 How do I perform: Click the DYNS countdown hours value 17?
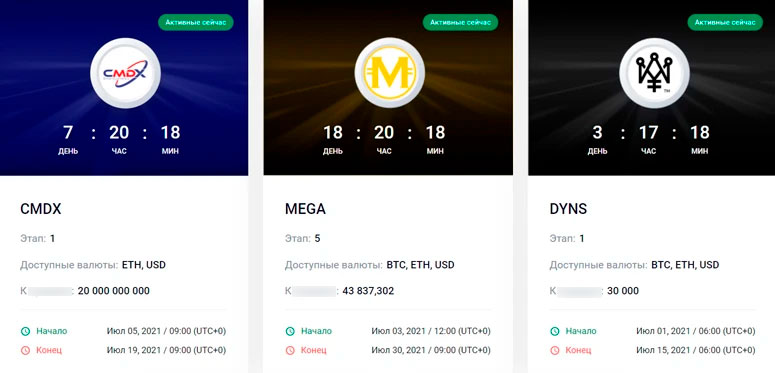pyautogui.click(x=648, y=132)
